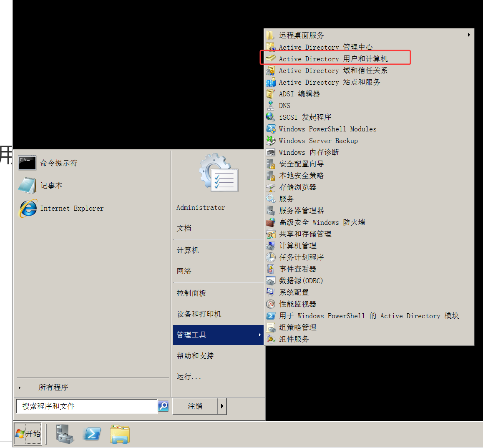The image size is (483, 448).
Task: Open the Administrator user folder link
Action: pos(201,208)
